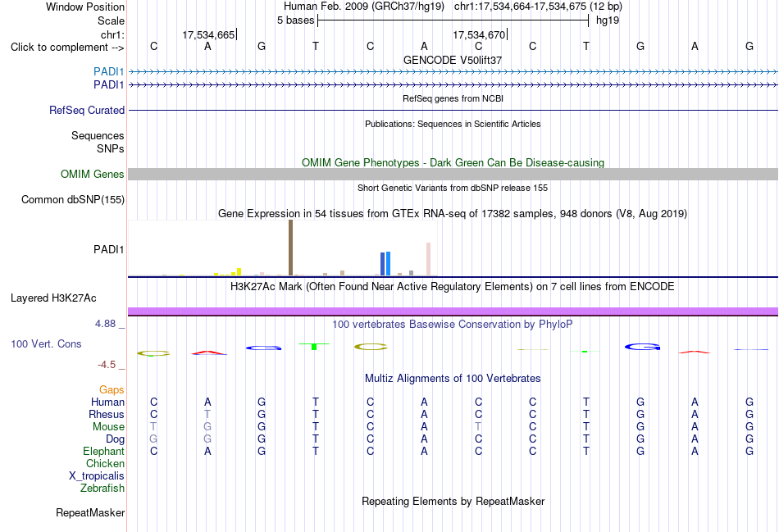Click the 4.88 PhyloP upper scale value
The width and height of the screenshot is (779, 532).
click(105, 324)
